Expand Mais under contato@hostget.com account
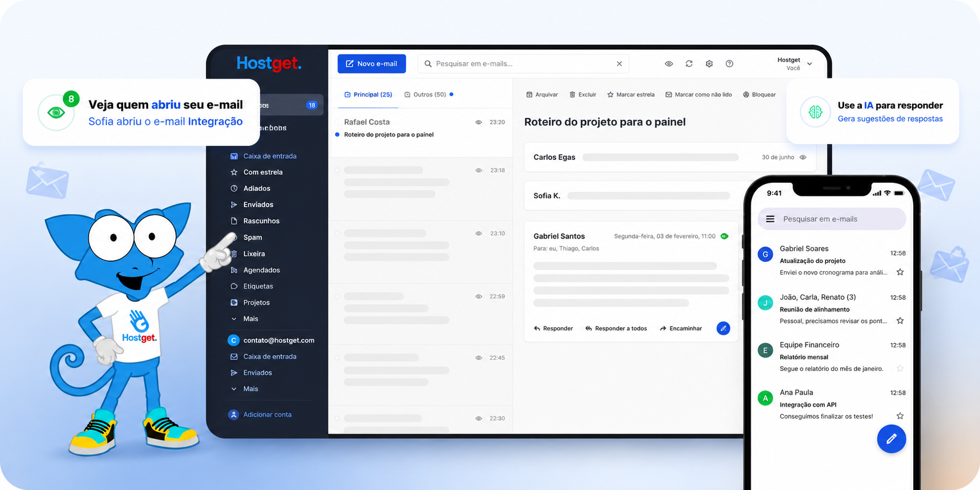Viewport: 980px width, 490px height. coord(245,389)
